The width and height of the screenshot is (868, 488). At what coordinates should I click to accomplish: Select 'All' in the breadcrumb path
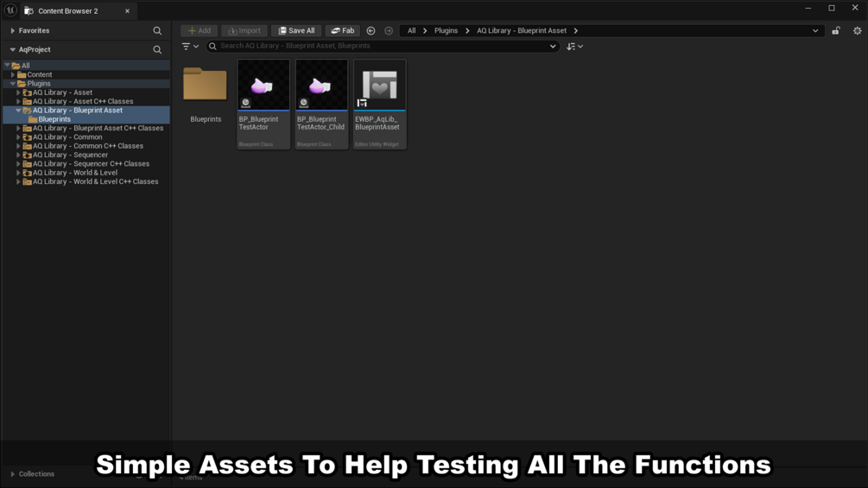[x=411, y=31]
